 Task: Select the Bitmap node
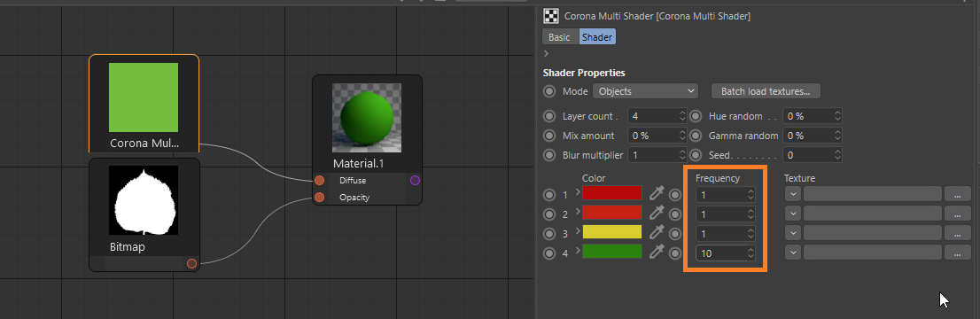click(x=144, y=214)
